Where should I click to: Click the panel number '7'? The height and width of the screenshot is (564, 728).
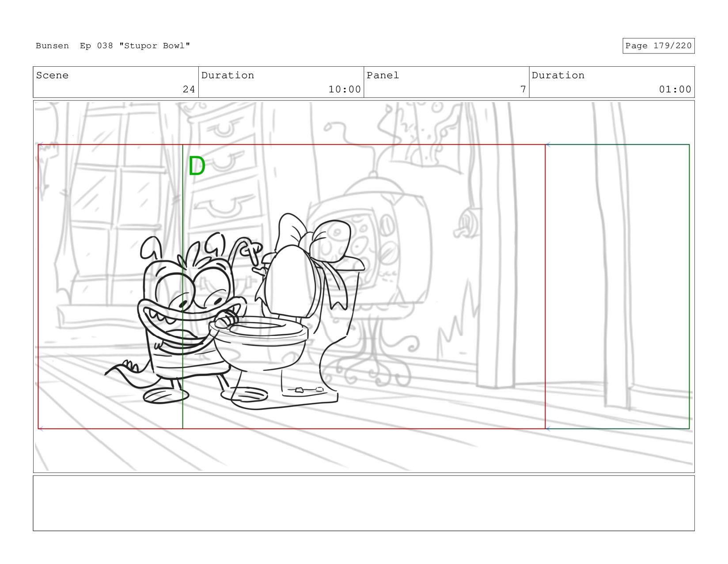coord(523,89)
